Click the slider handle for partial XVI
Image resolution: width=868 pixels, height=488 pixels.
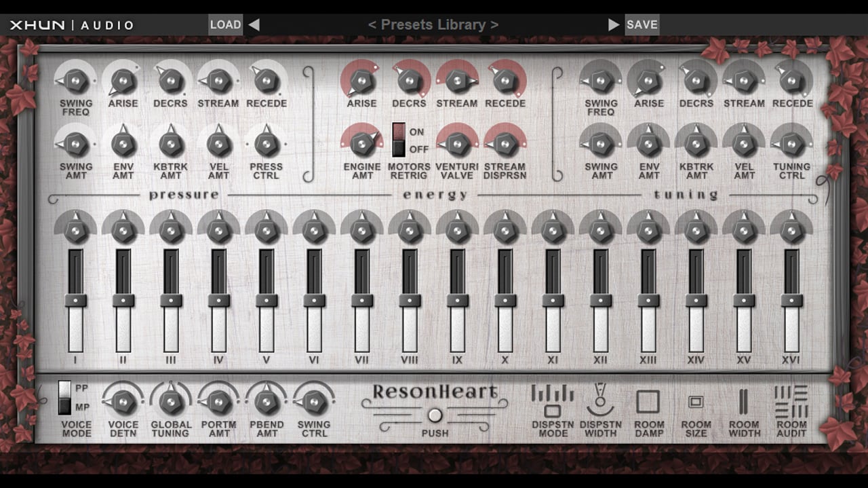791,300
